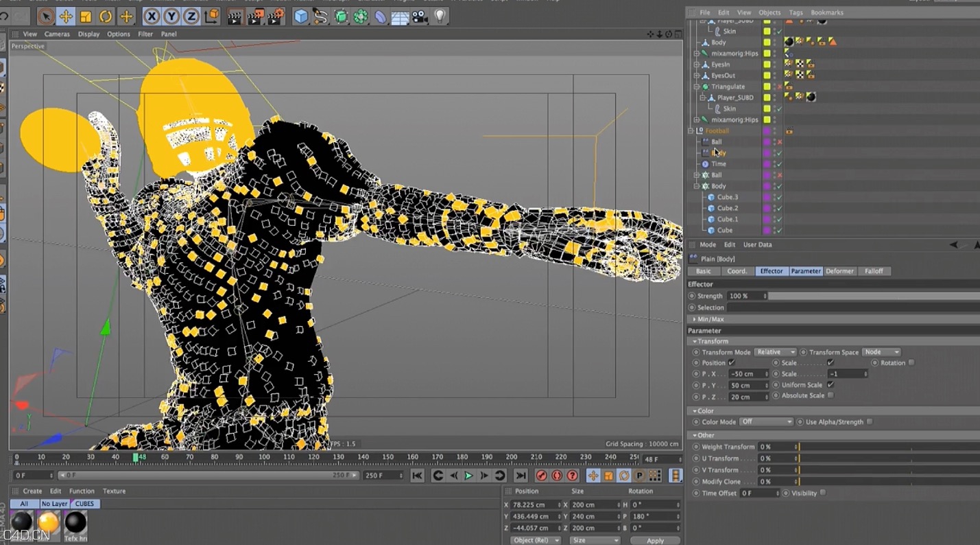Click the Render View icon
Screen dimensions: 980x545
235,16
